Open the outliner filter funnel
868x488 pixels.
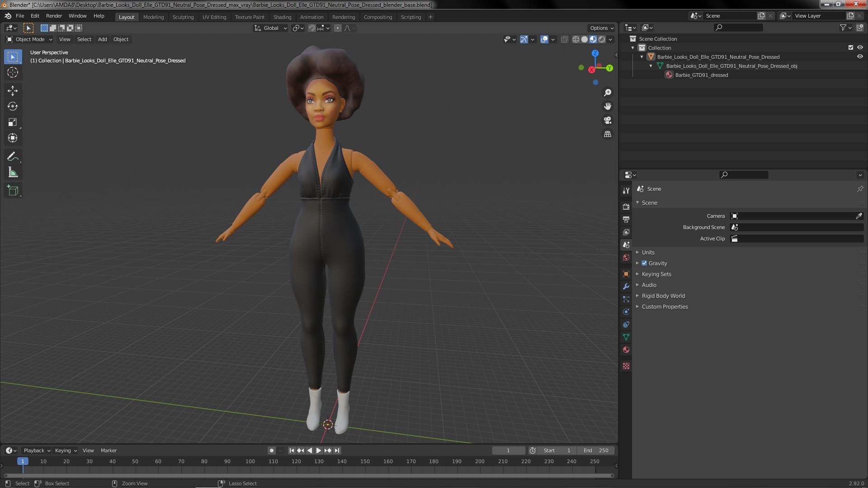pos(843,28)
